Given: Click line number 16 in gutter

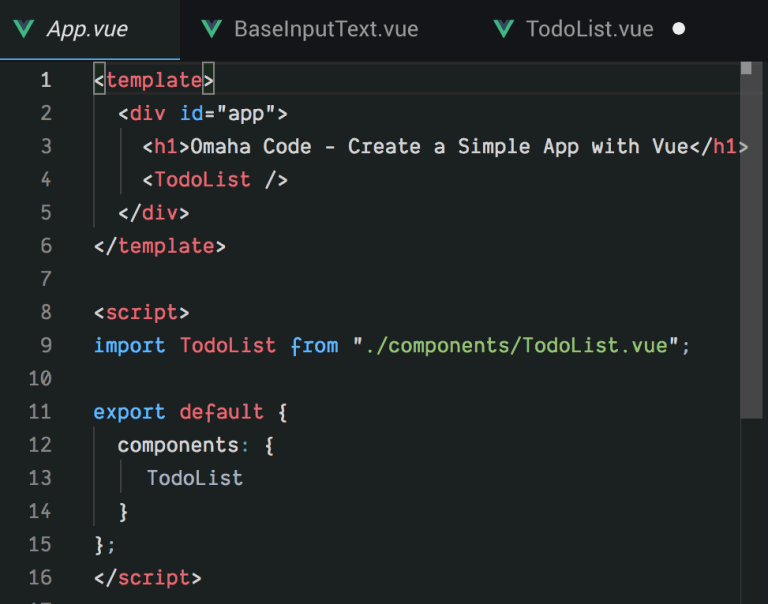Looking at the screenshot, I should 40,578.
